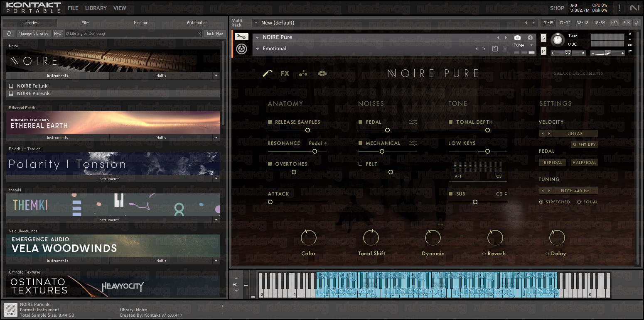This screenshot has width=644, height=320.
Task: Select previous instrument arrow beside NOIRE Pure
Action: click(x=498, y=37)
